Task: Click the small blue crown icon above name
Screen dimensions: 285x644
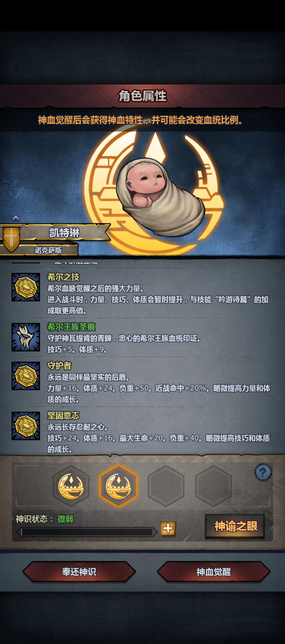Action: coord(16,218)
